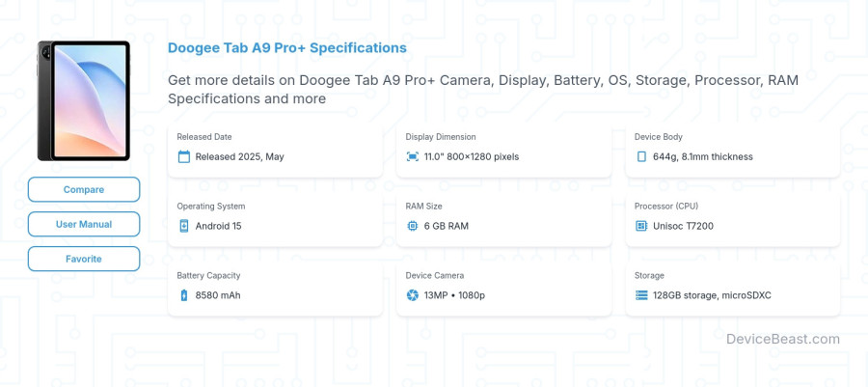Click the "Display Dimension" label

[441, 137]
